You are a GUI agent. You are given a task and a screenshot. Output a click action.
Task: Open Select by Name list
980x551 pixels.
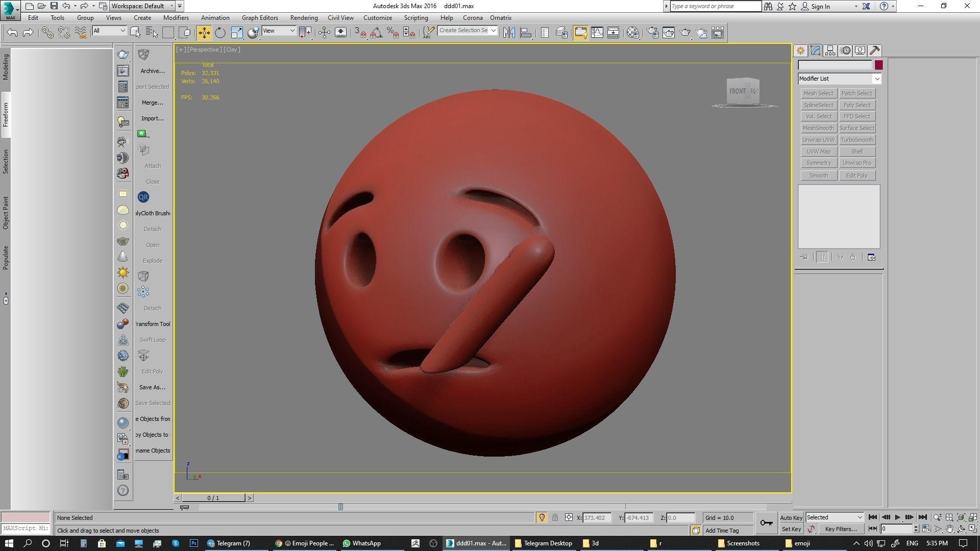point(152,33)
